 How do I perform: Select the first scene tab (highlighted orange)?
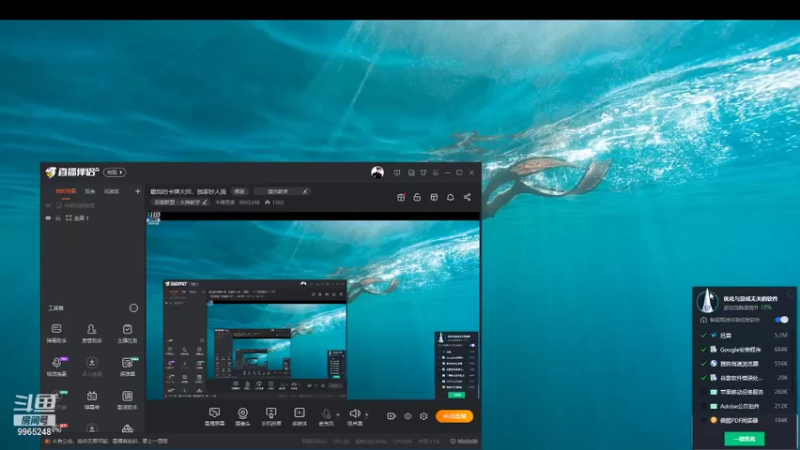(x=66, y=191)
